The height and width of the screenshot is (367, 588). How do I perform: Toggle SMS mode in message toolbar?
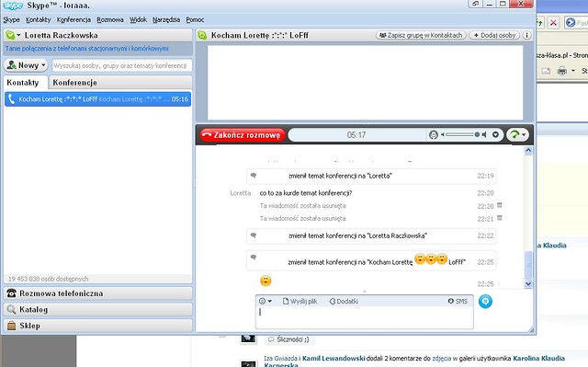pos(458,301)
